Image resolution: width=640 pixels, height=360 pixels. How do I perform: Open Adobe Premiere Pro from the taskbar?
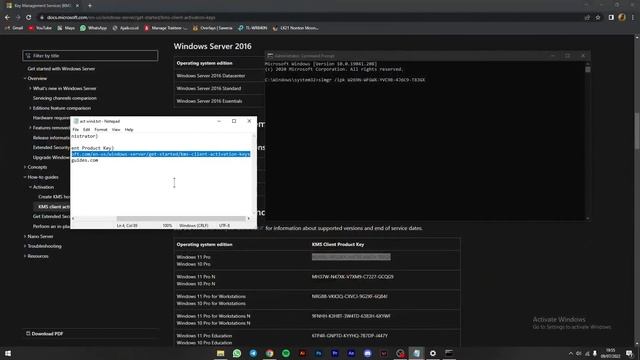(x=335, y=353)
